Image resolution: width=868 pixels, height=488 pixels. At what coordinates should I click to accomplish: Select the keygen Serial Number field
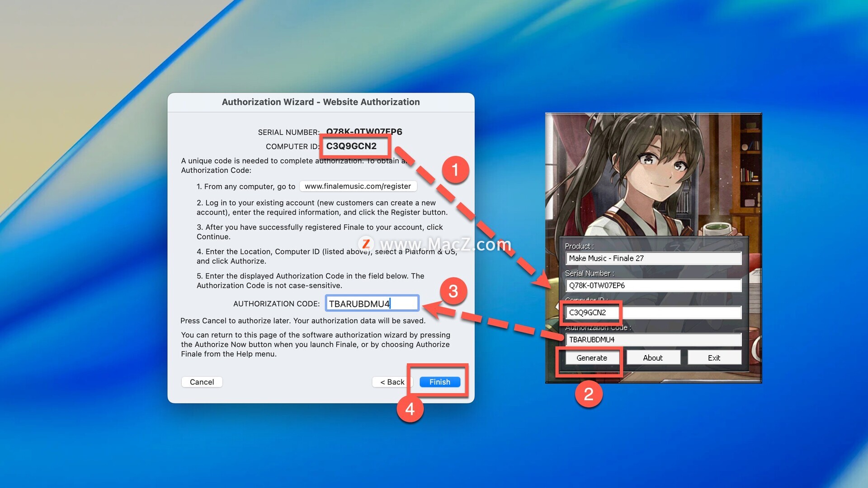pos(653,285)
